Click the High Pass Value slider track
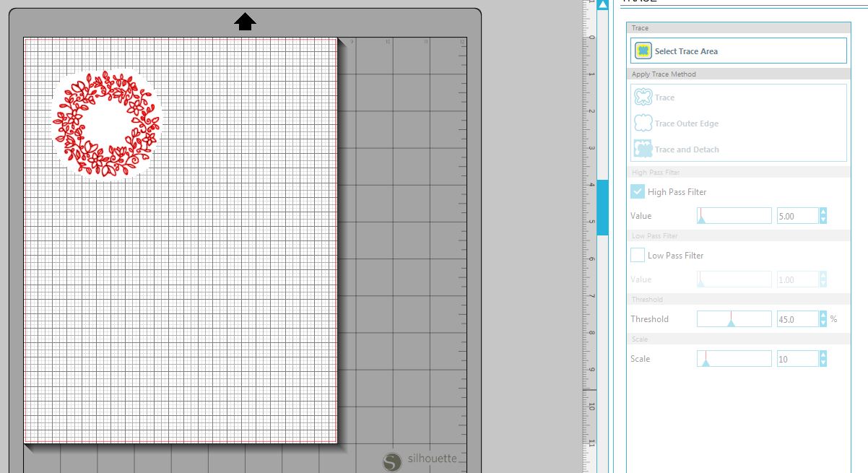This screenshot has width=868, height=473. [734, 215]
